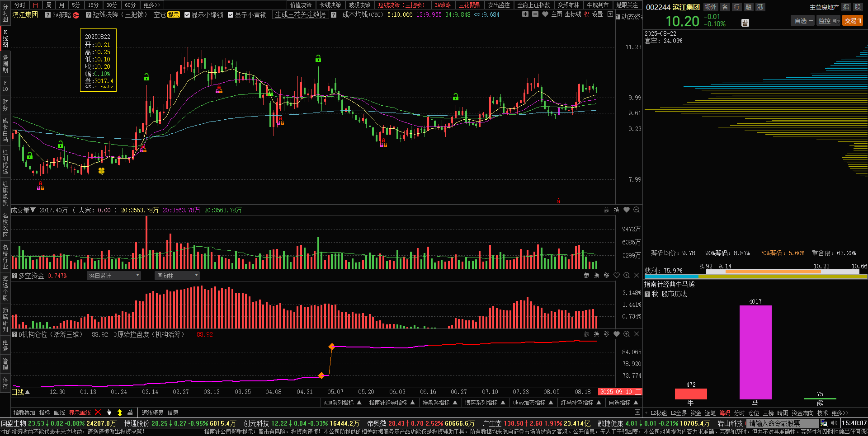Click the question box before 秋 股市历法
Viewport: 868px width, 436px height.
(x=647, y=294)
